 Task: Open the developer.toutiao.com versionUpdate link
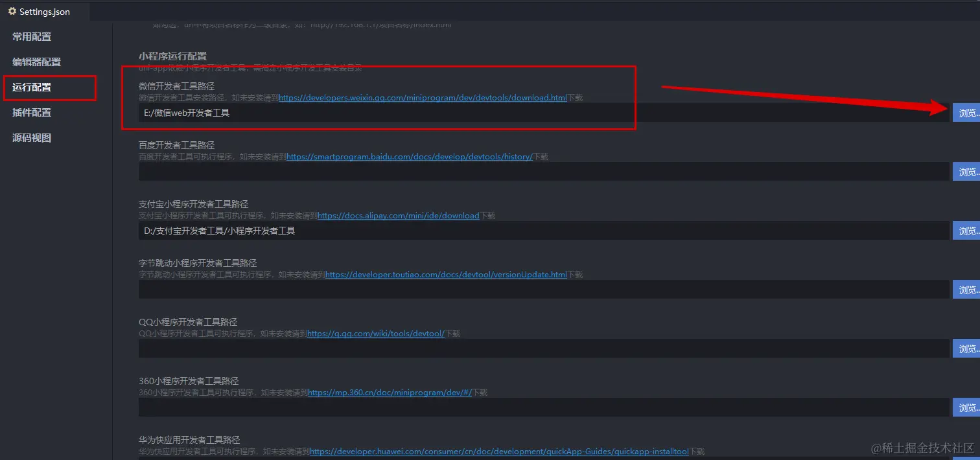point(446,275)
